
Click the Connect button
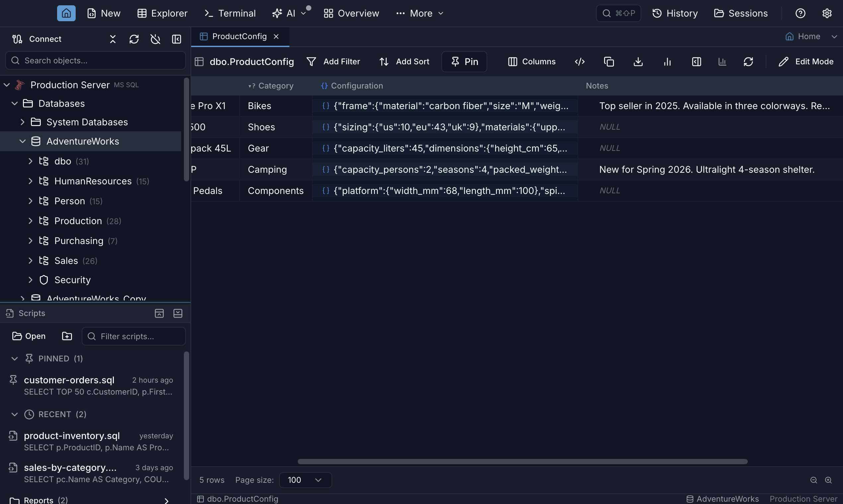coord(37,39)
